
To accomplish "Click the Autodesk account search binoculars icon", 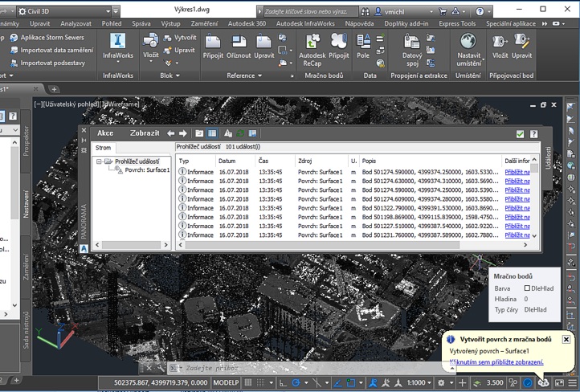I will (x=365, y=11).
